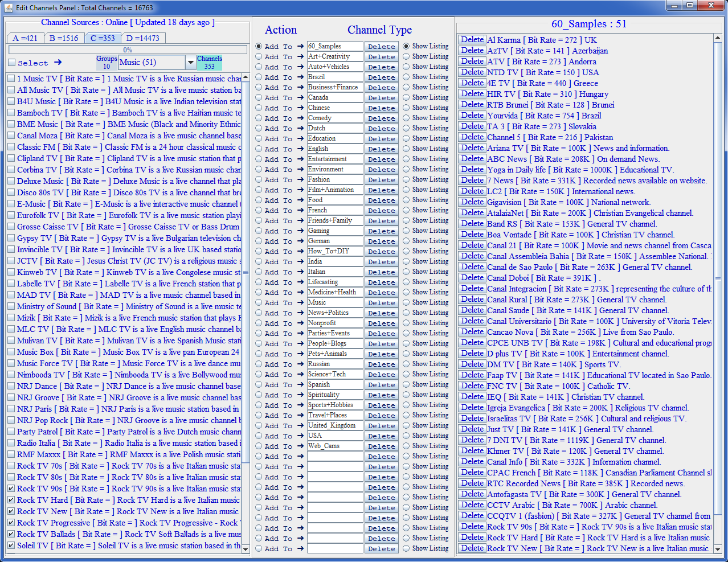Click the 0% progress bar
This screenshot has width=728, height=562.
(x=128, y=50)
